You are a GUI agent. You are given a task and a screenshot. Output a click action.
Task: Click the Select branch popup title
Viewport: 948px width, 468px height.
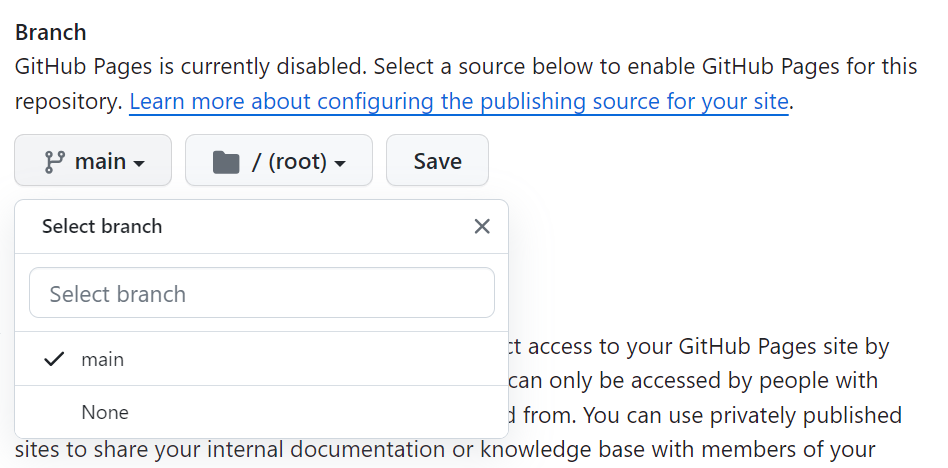point(102,226)
